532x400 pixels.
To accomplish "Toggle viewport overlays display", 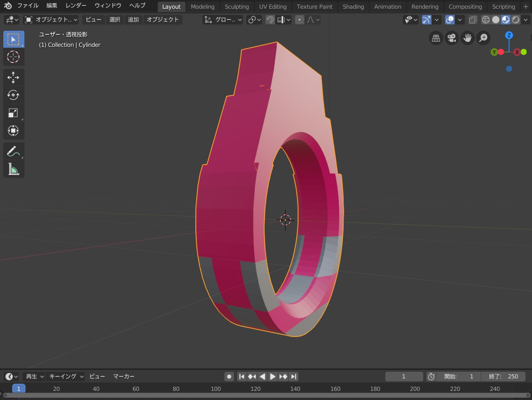I will pos(450,19).
